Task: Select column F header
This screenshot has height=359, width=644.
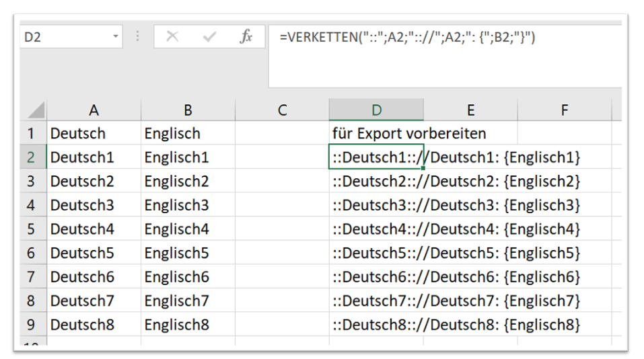Action: (x=564, y=110)
